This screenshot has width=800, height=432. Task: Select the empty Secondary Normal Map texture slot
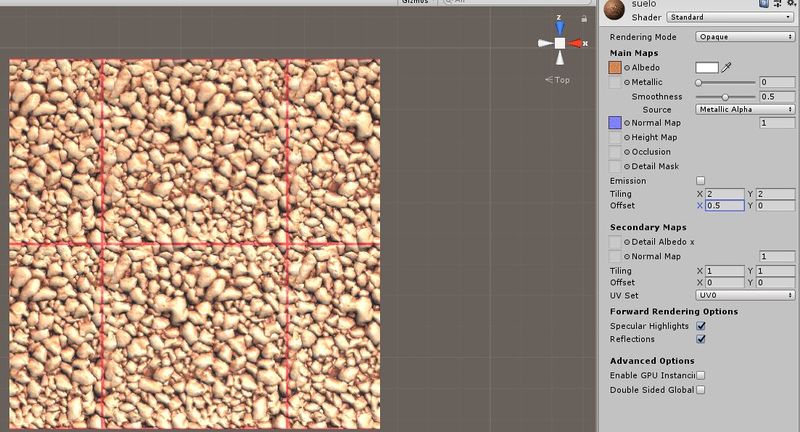pos(615,256)
